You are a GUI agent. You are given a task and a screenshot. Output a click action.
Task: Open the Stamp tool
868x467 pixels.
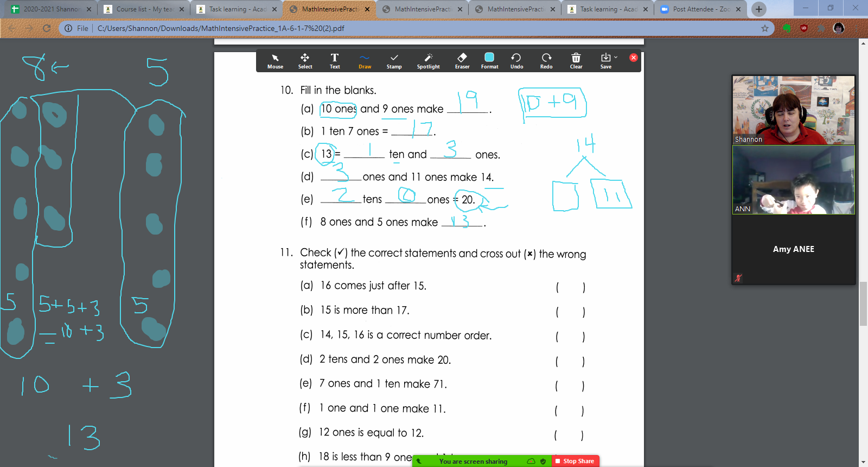394,61
